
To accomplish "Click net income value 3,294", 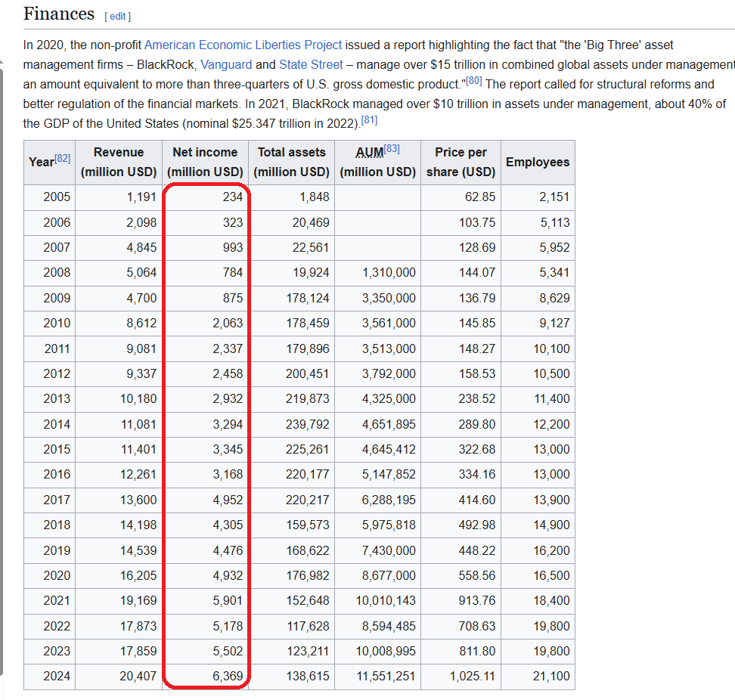I will tap(228, 425).
